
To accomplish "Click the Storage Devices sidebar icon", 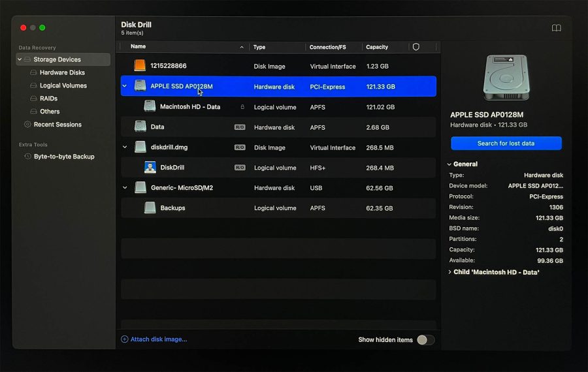I will 27,59.
